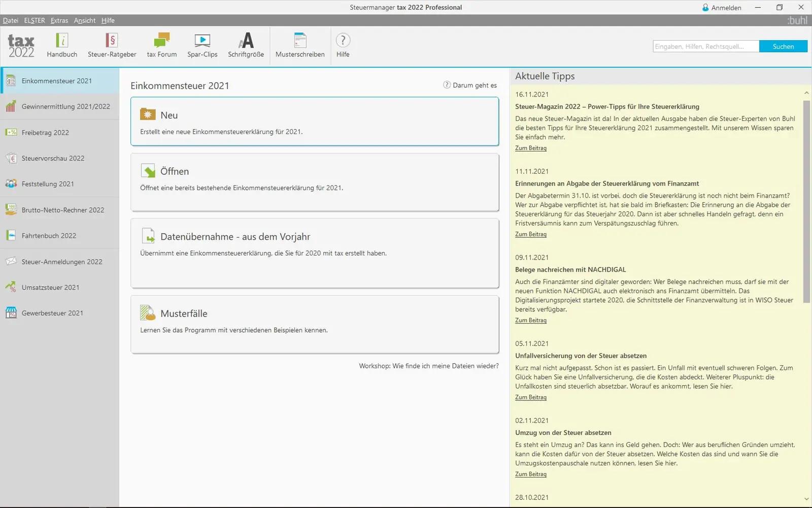Open the Musterschreiben document icon

click(300, 41)
